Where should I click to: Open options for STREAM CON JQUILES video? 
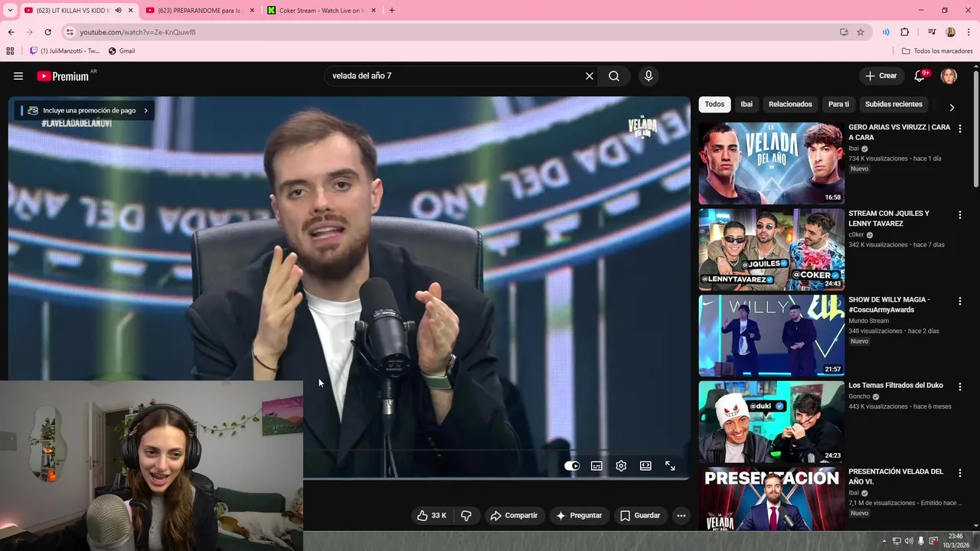click(959, 215)
